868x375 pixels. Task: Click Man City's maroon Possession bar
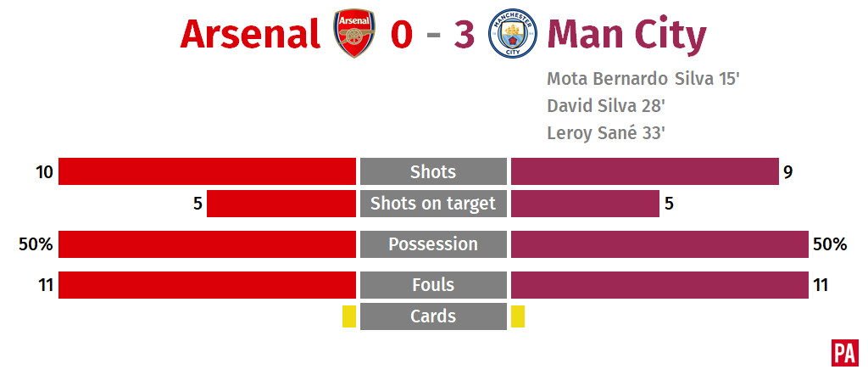click(659, 244)
